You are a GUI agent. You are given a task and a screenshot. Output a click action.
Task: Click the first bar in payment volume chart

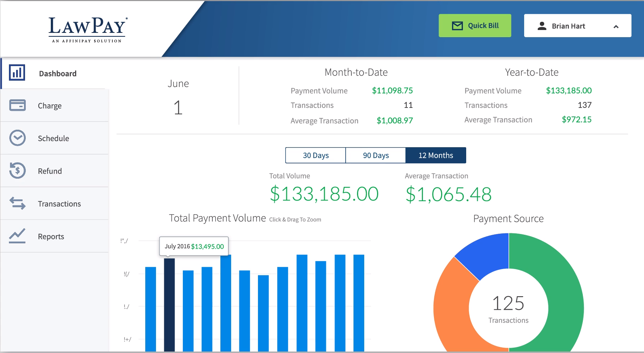151,309
